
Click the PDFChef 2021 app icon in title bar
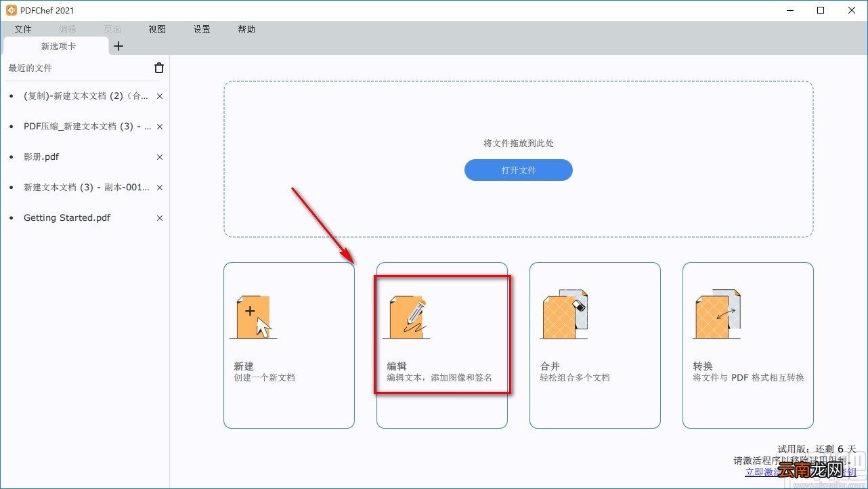point(11,10)
